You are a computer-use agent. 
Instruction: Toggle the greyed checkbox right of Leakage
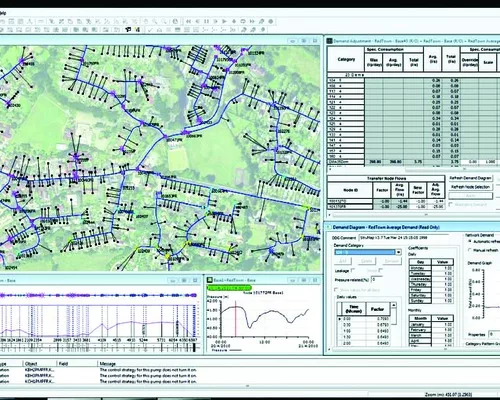[380, 270]
